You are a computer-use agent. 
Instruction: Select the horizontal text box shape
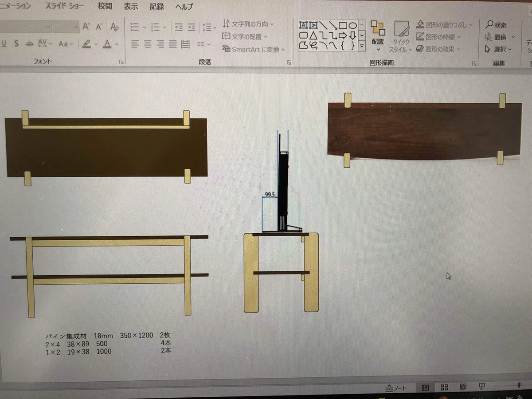[x=304, y=25]
